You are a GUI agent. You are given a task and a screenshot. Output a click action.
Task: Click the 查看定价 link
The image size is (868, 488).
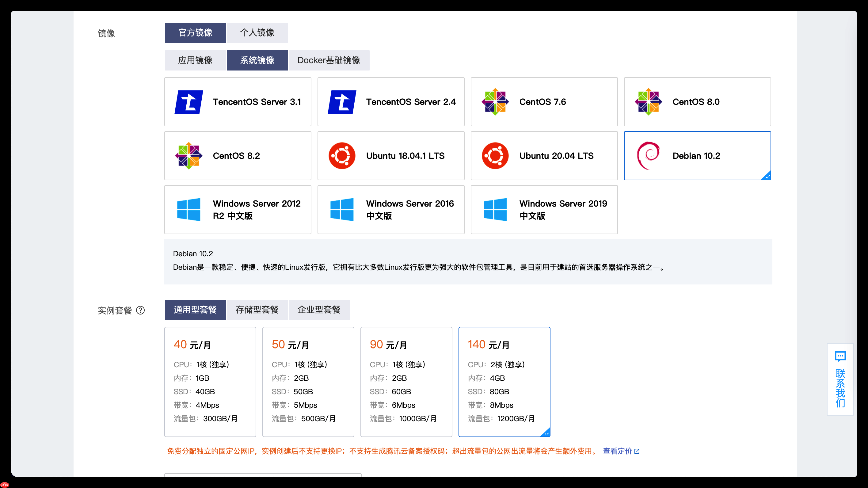click(618, 451)
